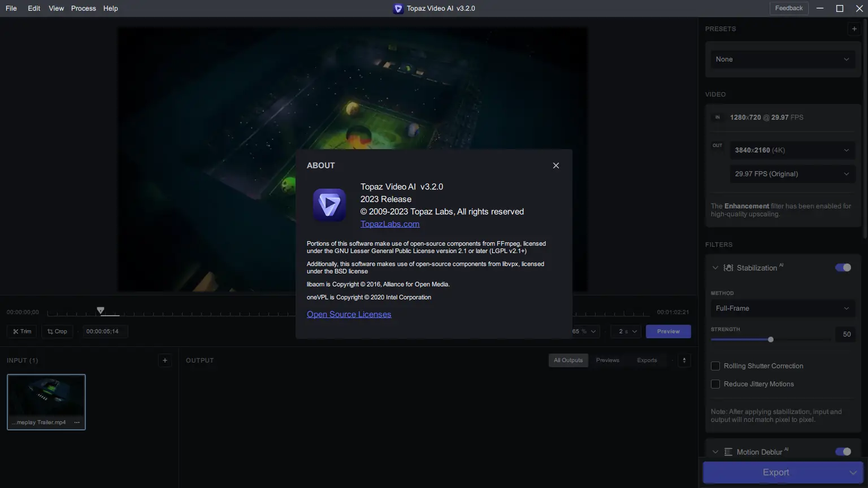
Task: Open the 29.97 FPS (Original) dropdown
Action: click(x=792, y=174)
